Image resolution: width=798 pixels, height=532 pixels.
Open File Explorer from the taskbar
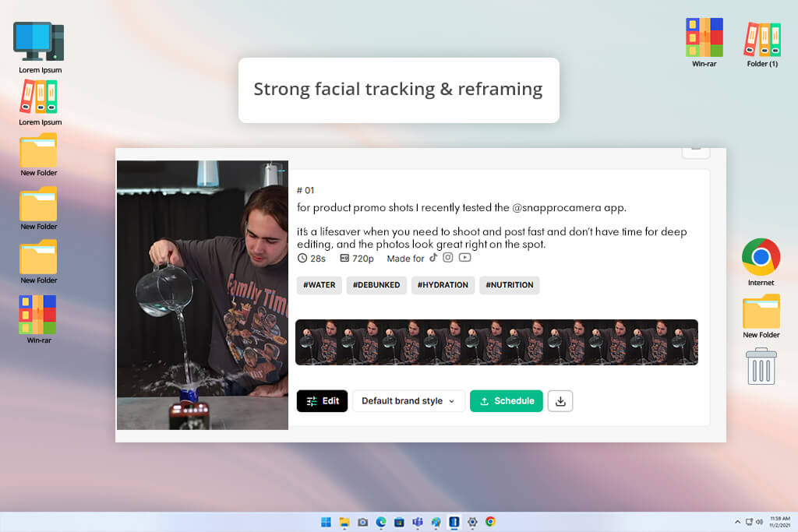click(344, 522)
